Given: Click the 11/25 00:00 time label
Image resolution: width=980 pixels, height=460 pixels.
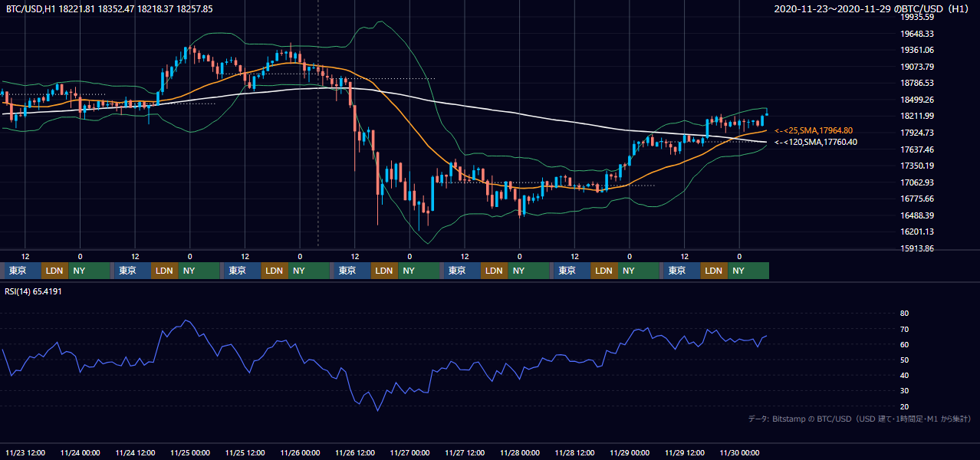Looking at the screenshot, I should pos(190,452).
